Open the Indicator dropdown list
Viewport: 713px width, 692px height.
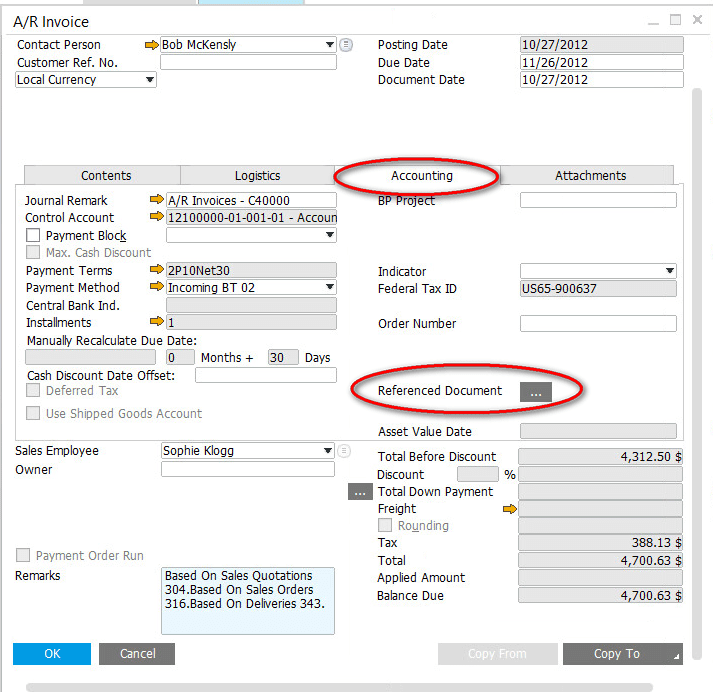pyautogui.click(x=670, y=271)
